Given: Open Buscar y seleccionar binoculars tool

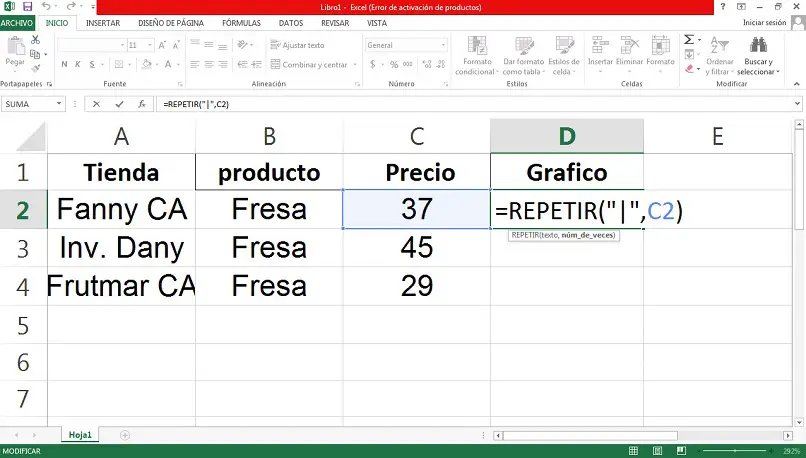Looking at the screenshot, I should pos(757,46).
